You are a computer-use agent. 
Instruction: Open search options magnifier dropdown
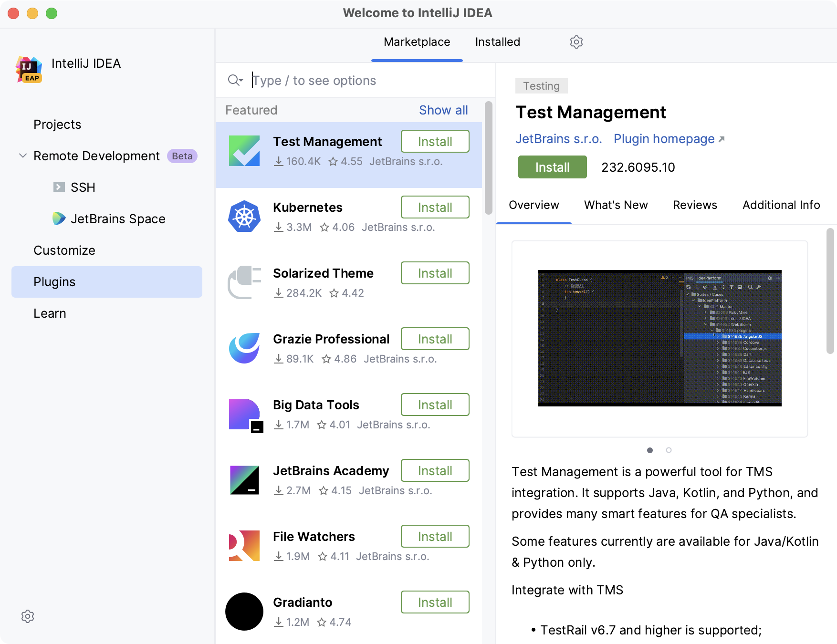[236, 80]
